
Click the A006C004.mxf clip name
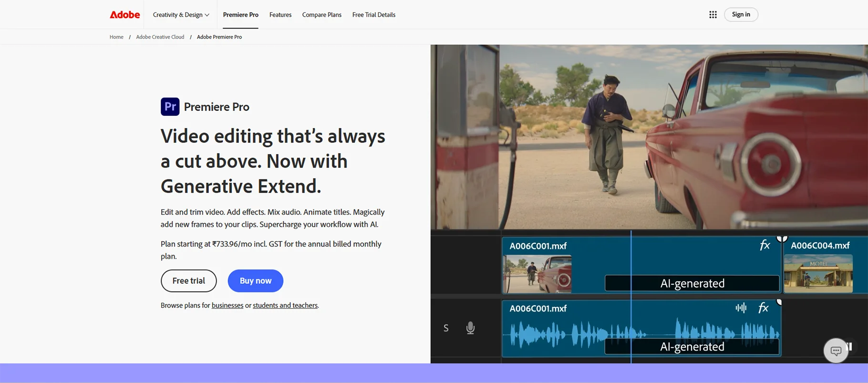(x=820, y=246)
